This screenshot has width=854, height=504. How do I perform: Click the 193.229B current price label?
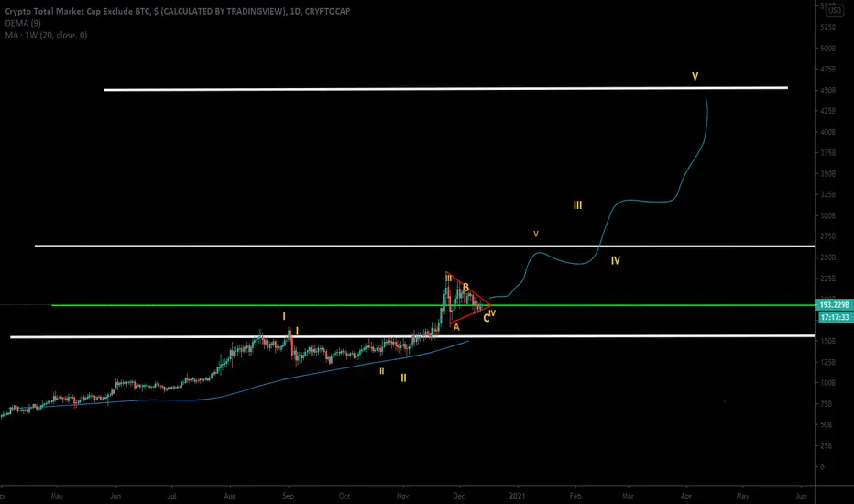pyautogui.click(x=834, y=304)
